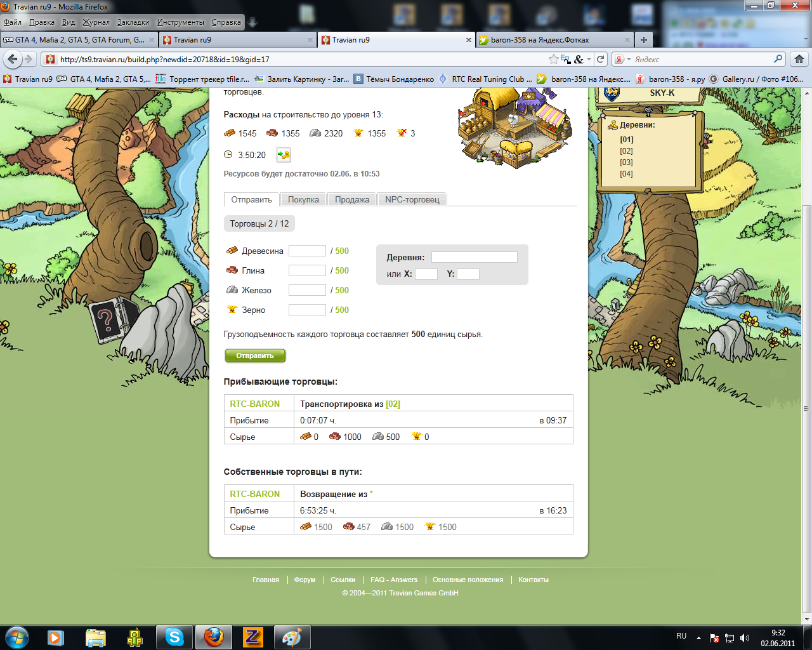Open the FAQ - Answers footer link
This screenshot has height=650, width=812.
click(x=394, y=580)
